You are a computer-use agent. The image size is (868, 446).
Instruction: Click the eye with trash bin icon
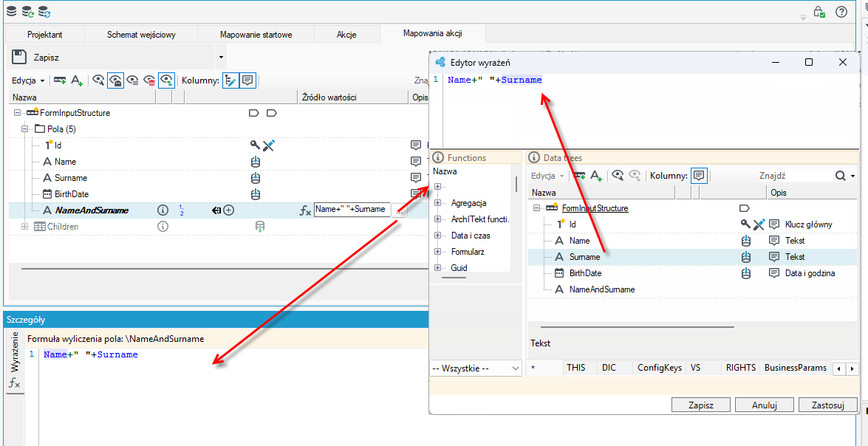coord(149,80)
